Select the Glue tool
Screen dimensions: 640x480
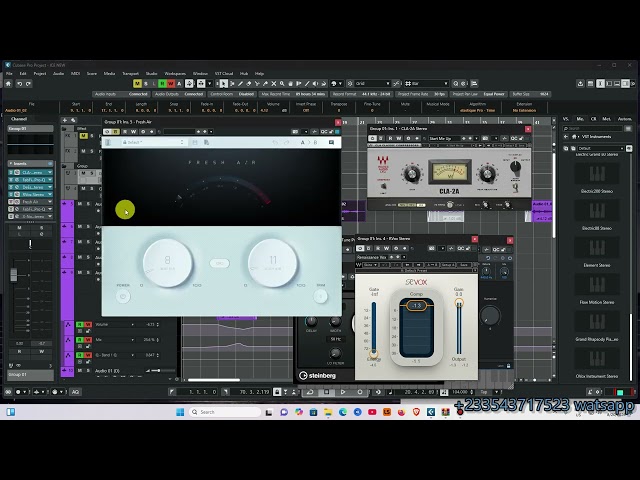(x=265, y=84)
